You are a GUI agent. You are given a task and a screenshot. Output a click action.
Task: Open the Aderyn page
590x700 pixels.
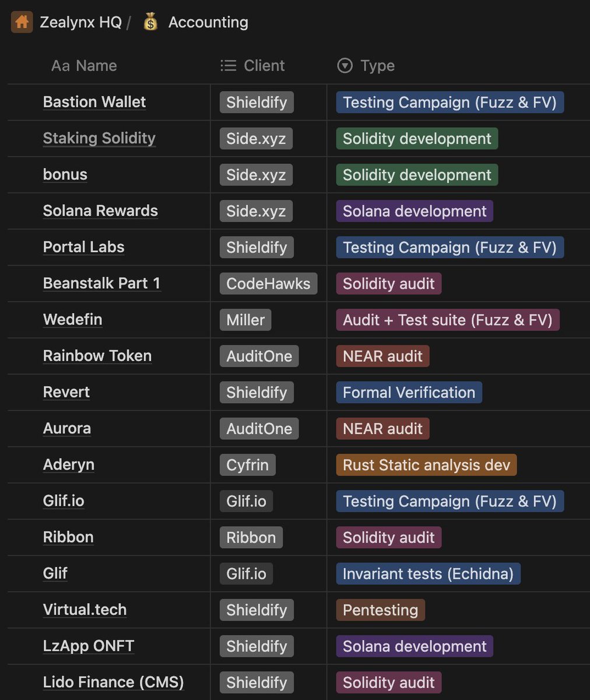(69, 465)
